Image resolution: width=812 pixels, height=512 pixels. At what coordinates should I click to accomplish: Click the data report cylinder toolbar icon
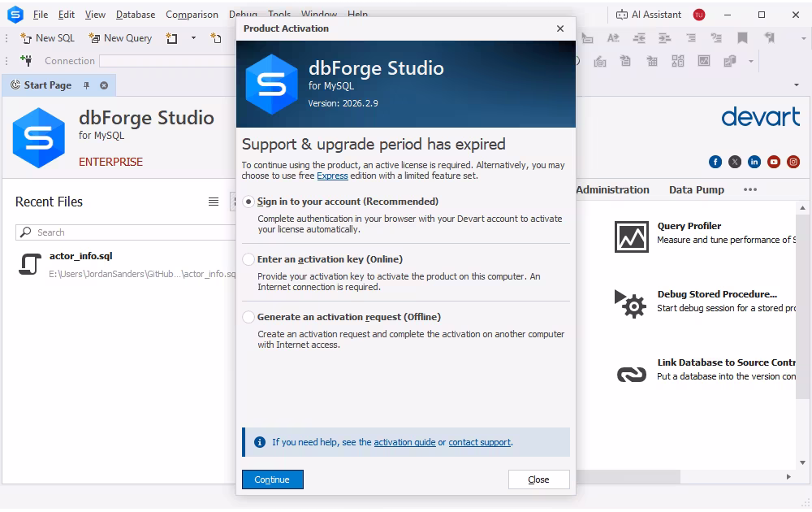[x=730, y=61]
